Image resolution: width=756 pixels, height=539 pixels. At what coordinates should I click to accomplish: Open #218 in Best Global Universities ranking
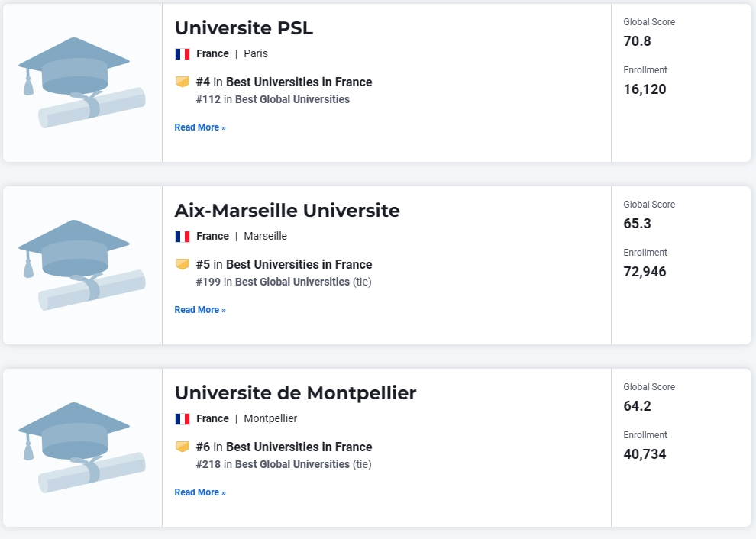273,464
